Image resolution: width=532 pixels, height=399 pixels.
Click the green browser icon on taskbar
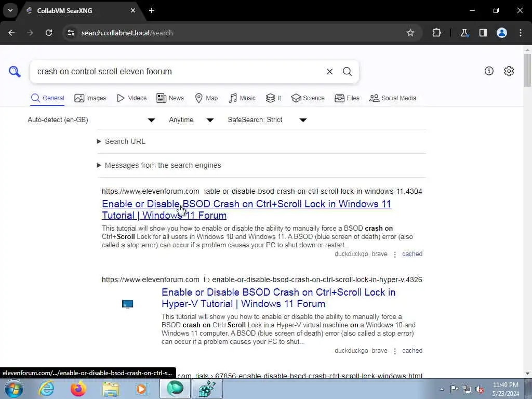(175, 389)
